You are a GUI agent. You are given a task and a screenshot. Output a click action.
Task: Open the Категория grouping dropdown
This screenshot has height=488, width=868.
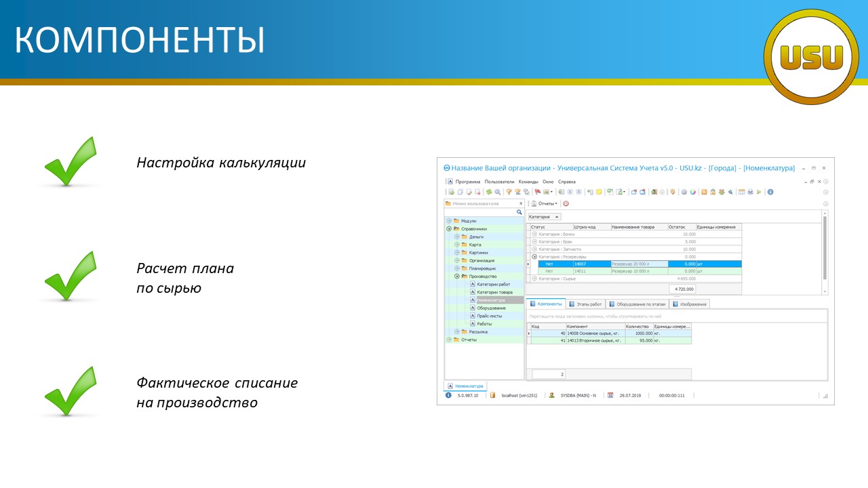click(x=545, y=216)
